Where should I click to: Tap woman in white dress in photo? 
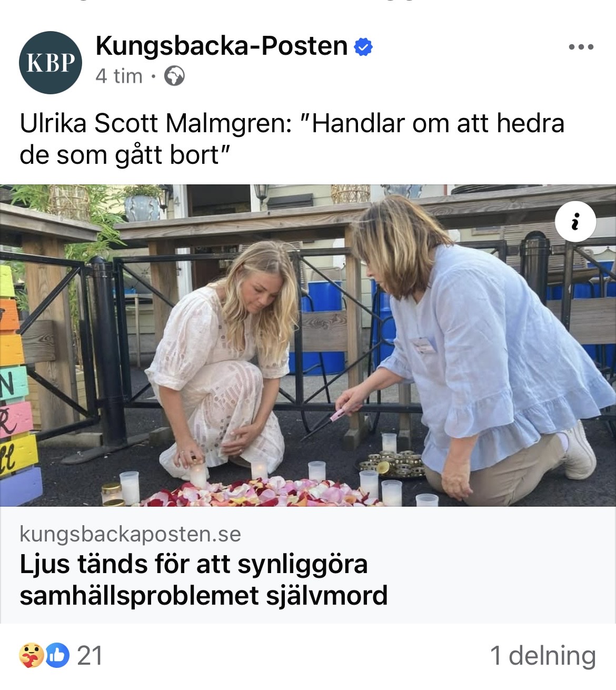point(221,358)
